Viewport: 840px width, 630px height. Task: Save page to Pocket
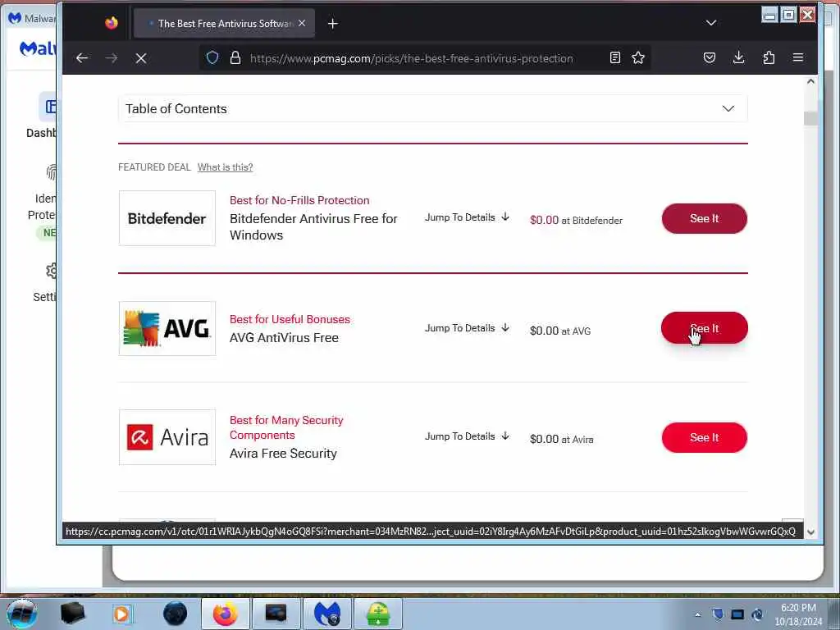(x=710, y=57)
